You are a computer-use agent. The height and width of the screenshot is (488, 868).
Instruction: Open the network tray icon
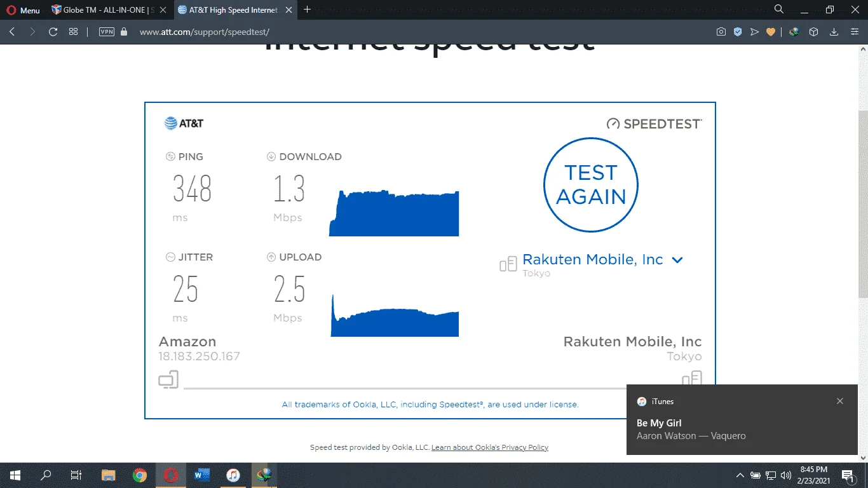point(771,475)
